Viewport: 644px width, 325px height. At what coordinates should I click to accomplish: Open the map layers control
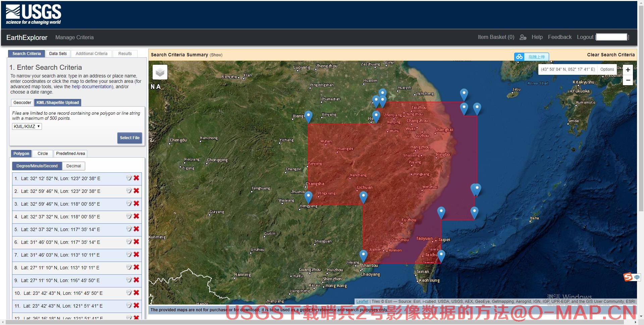click(160, 72)
